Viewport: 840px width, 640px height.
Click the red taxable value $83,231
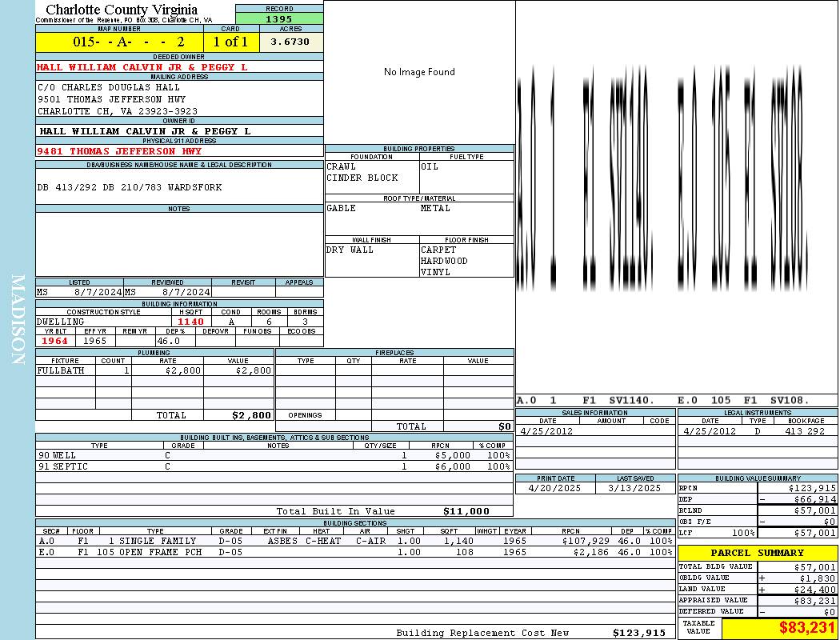pyautogui.click(x=806, y=628)
